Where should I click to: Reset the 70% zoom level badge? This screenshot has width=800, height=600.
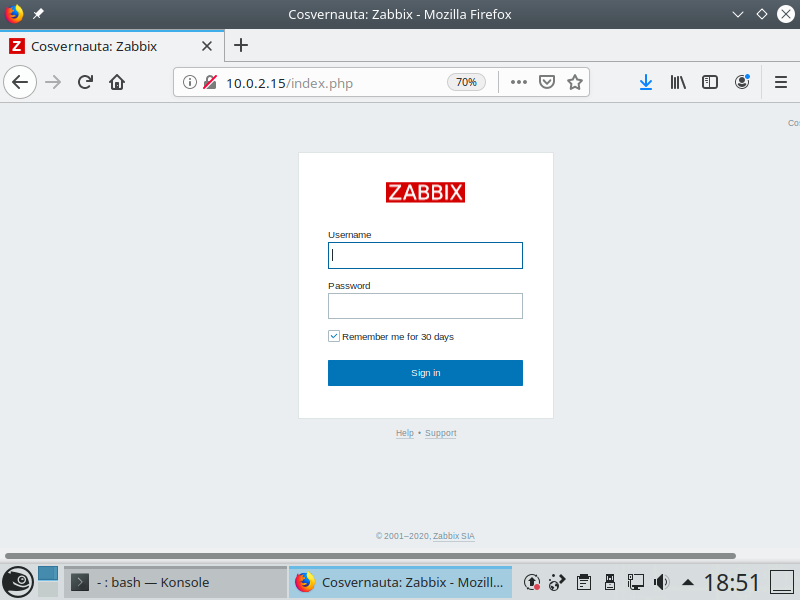coord(466,82)
